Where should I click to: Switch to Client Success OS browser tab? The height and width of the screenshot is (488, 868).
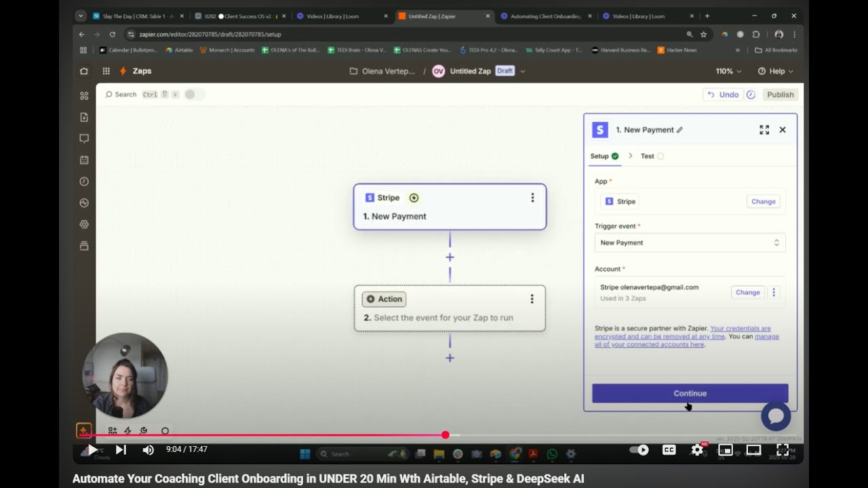pos(240,16)
